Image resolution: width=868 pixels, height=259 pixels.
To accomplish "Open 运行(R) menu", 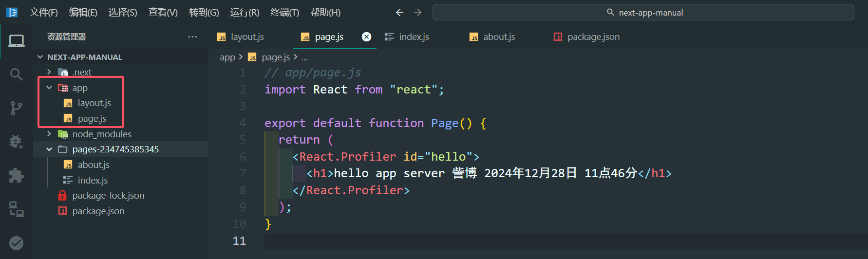I will point(245,12).
